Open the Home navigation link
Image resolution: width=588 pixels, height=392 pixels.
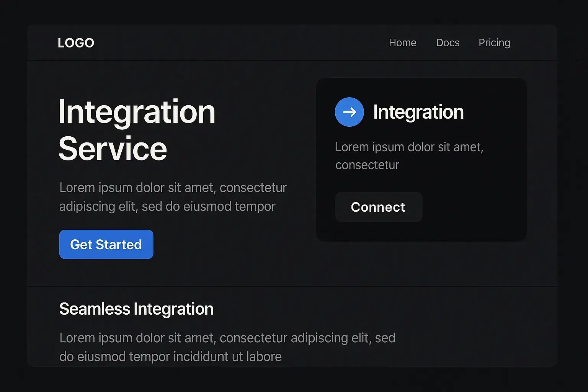(x=402, y=43)
